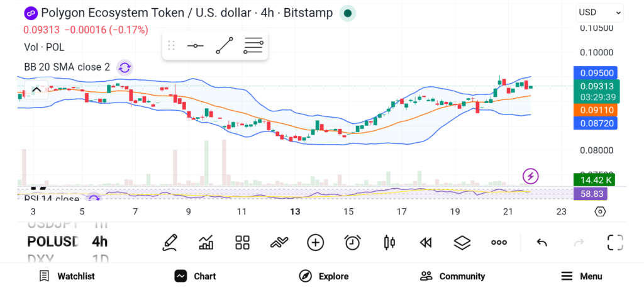The height and width of the screenshot is (290, 644).
Task: Start bar replay with the rewind icon
Action: pos(426,242)
